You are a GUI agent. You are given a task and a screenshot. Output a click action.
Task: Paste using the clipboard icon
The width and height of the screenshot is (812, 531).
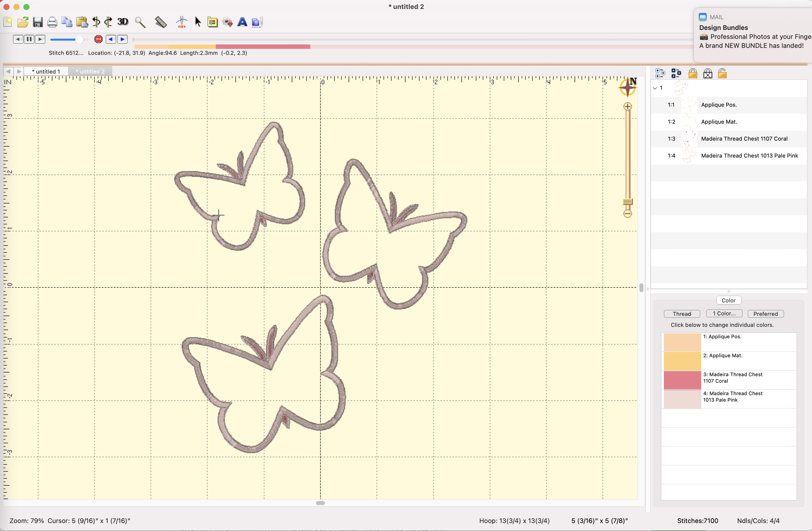[x=82, y=22]
